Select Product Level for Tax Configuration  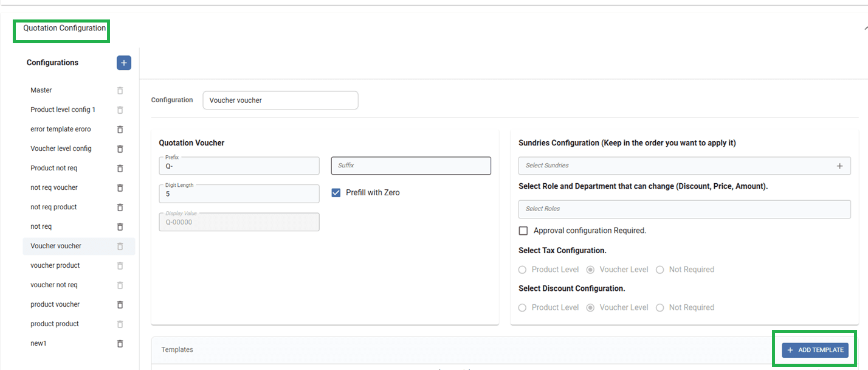point(522,270)
